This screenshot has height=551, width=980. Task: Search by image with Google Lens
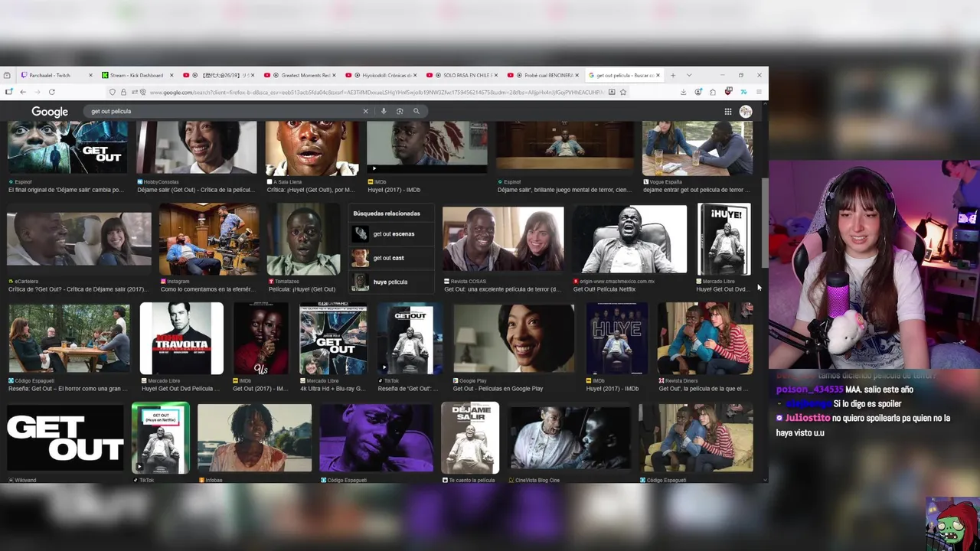click(x=400, y=111)
